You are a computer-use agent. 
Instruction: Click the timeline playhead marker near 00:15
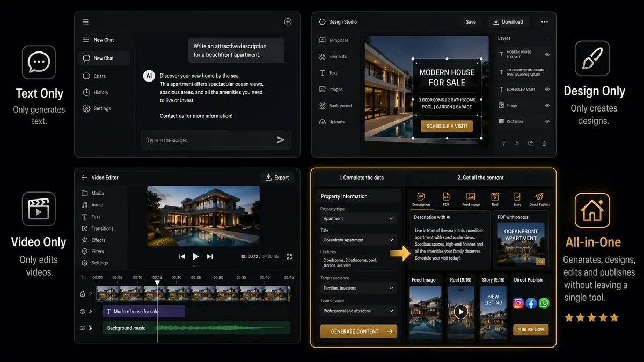(x=157, y=283)
